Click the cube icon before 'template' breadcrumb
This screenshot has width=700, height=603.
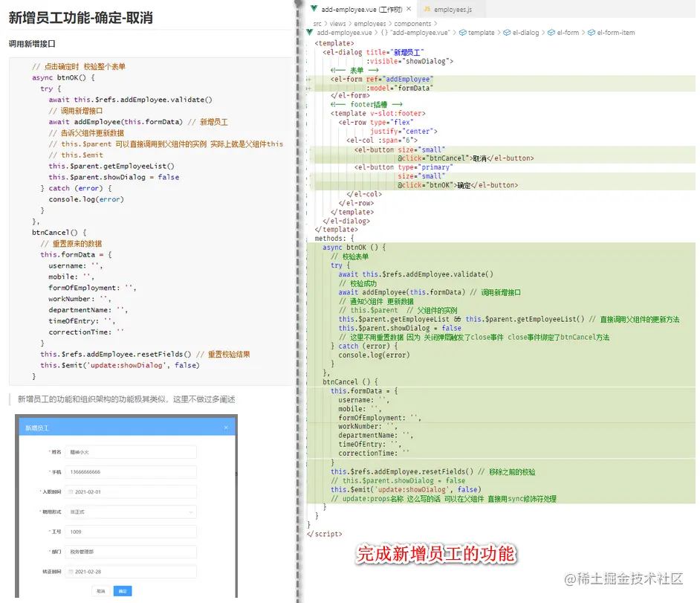pos(463,33)
